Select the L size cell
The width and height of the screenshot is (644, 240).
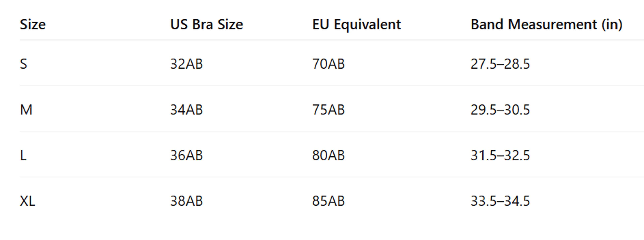coord(23,155)
